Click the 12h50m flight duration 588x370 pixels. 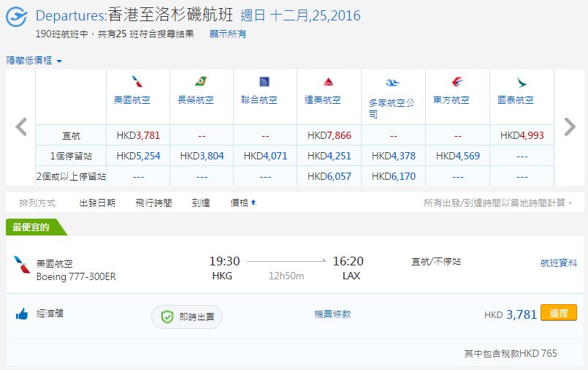tap(286, 276)
